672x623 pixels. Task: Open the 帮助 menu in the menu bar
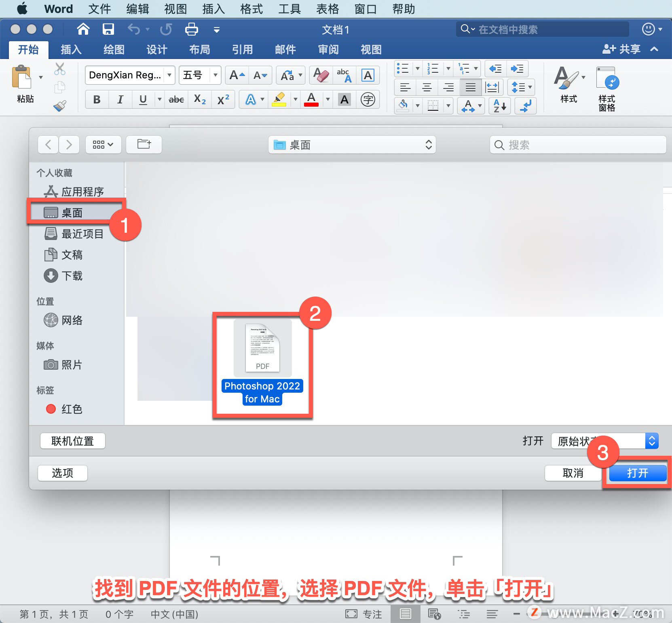coord(404,9)
